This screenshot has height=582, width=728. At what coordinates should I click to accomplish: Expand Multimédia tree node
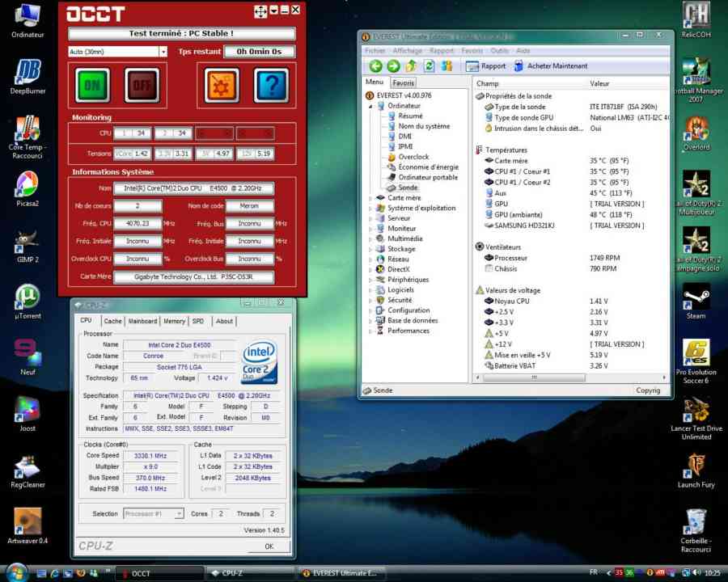pyautogui.click(x=370, y=238)
